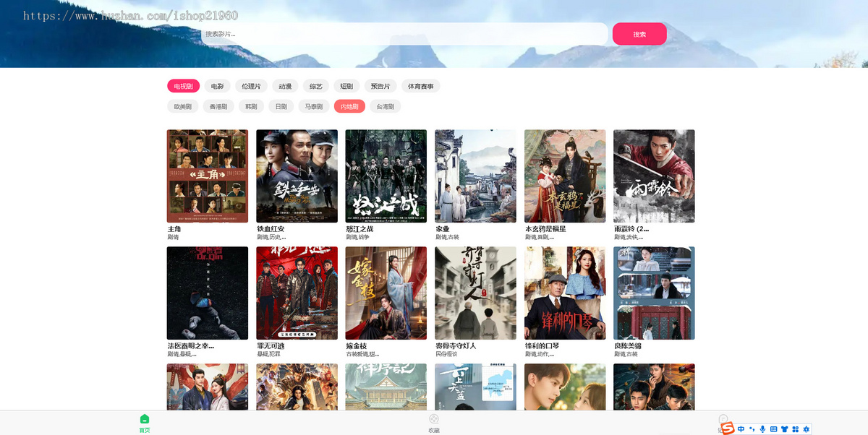
Task: Open the chat-bubble history icon in bottom bar
Action: (x=723, y=419)
